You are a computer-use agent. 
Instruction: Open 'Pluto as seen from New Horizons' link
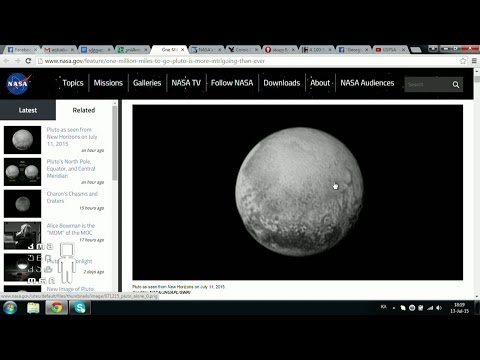pos(72,137)
